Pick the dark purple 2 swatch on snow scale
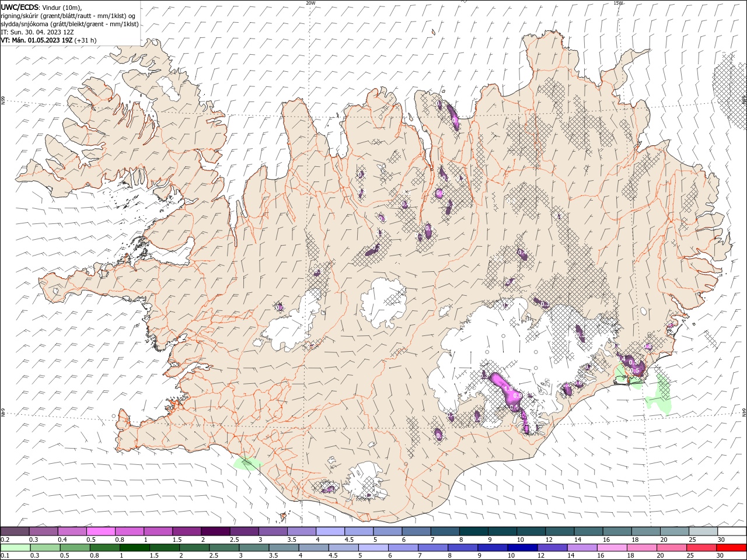This screenshot has height=560, width=747. click(x=215, y=531)
